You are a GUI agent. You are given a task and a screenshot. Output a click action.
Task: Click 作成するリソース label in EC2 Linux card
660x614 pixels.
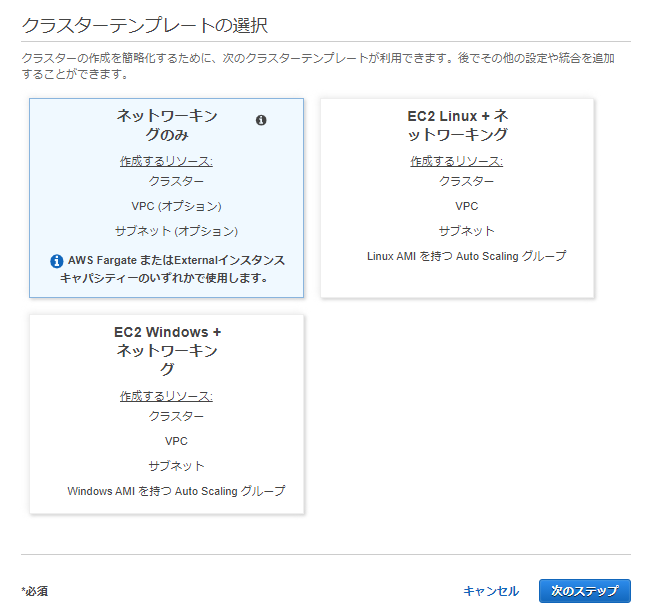point(457,161)
